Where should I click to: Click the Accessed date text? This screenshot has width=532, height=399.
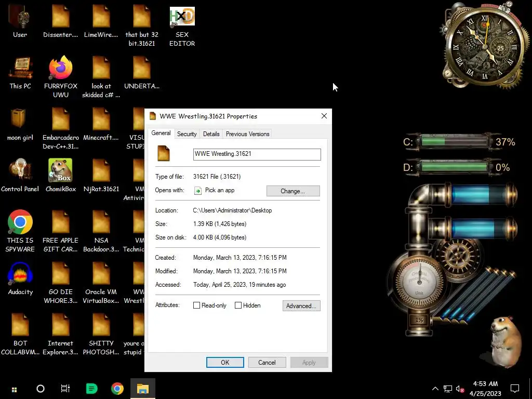point(240,285)
